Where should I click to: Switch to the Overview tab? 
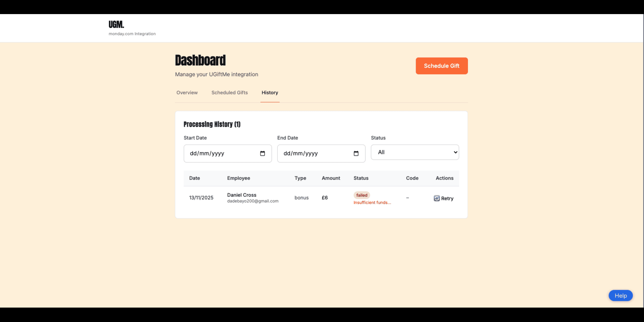coord(187,93)
